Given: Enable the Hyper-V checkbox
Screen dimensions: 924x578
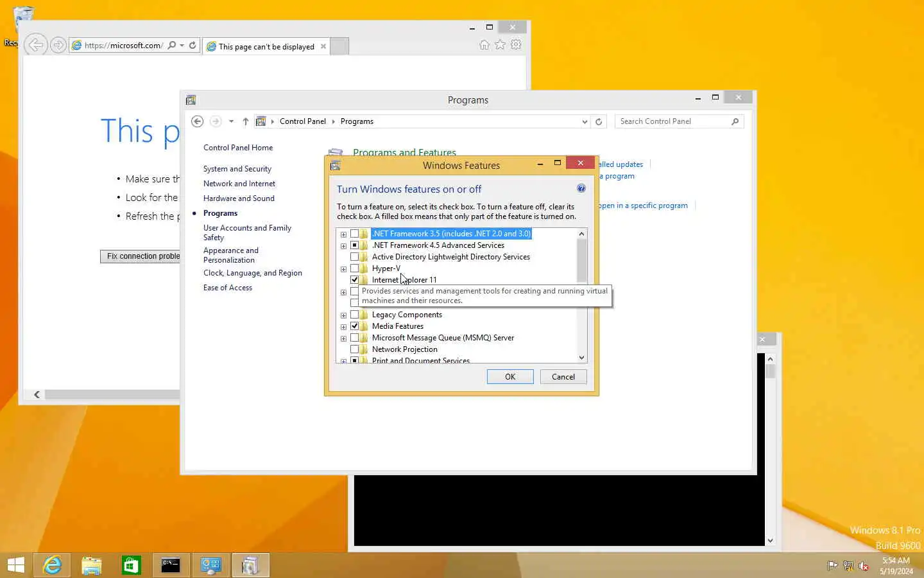Looking at the screenshot, I should point(354,268).
